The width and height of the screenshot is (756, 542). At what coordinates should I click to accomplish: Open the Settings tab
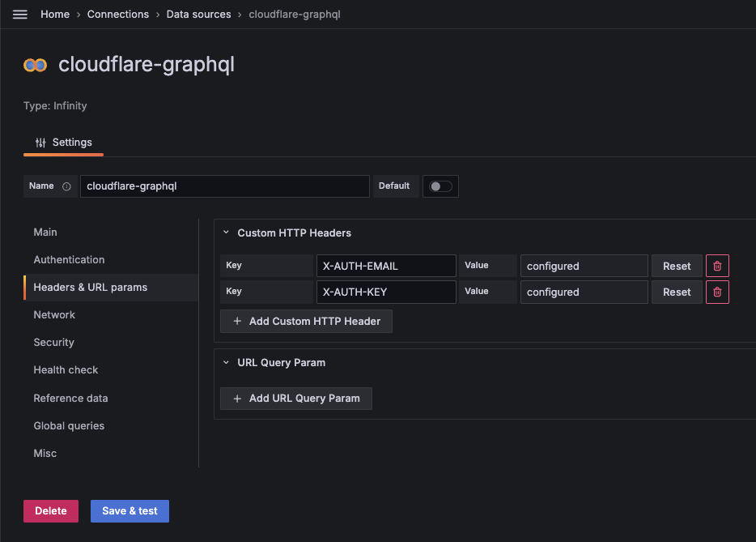tap(64, 143)
